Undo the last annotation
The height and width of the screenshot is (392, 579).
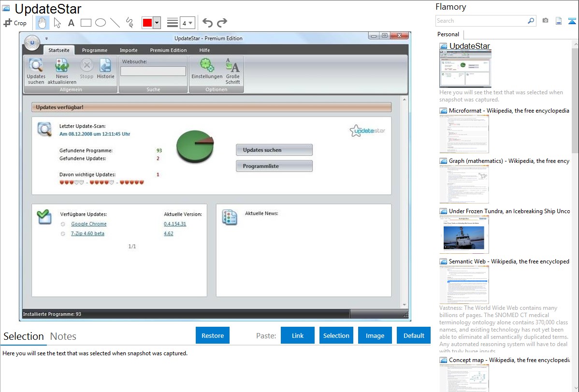tap(207, 23)
